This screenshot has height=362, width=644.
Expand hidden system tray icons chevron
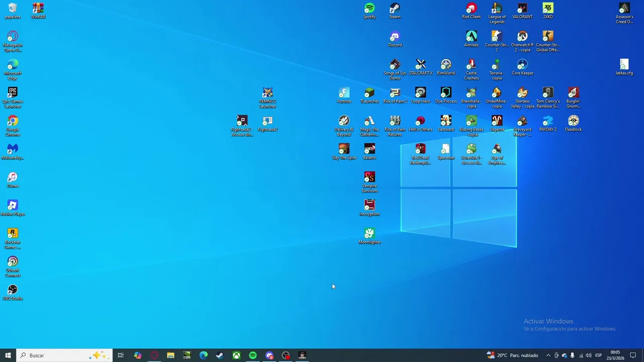point(548,355)
